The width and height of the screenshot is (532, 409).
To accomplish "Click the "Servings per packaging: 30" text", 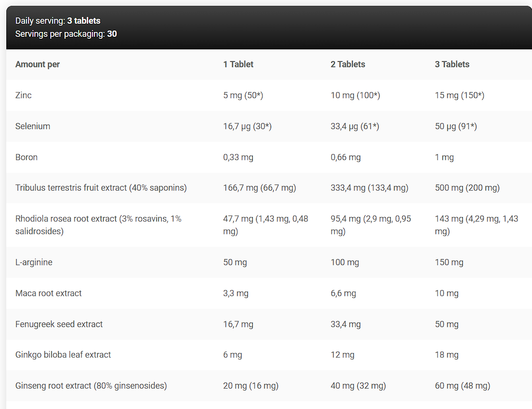I will [x=66, y=34].
